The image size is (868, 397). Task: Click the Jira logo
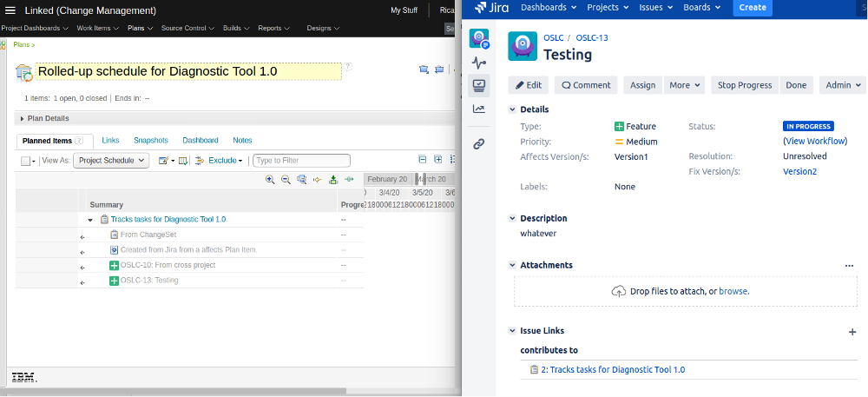click(x=491, y=8)
